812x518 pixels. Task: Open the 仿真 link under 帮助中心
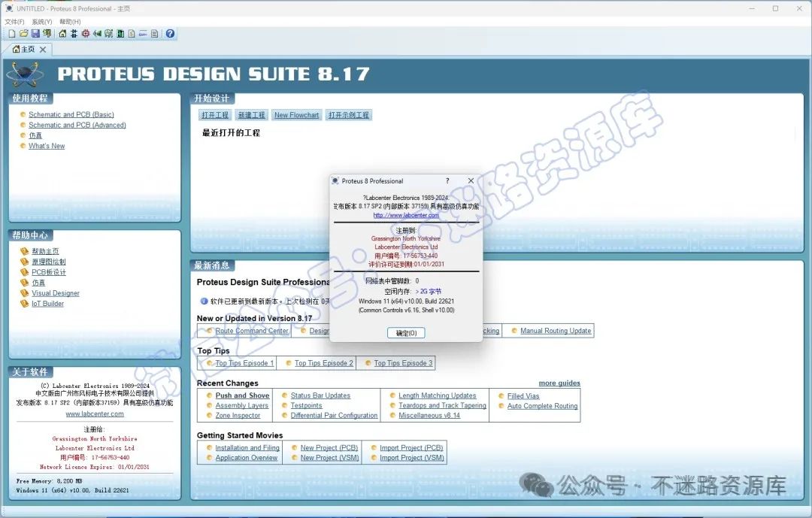38,283
